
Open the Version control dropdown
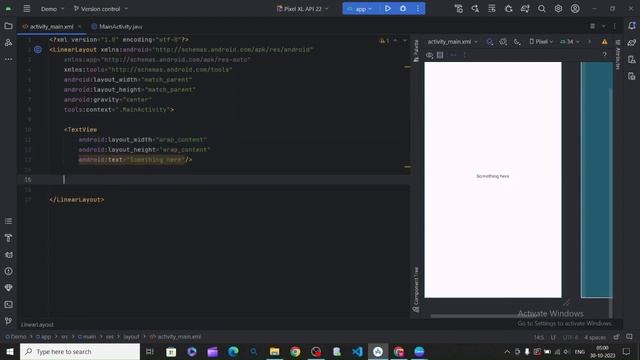tap(100, 9)
